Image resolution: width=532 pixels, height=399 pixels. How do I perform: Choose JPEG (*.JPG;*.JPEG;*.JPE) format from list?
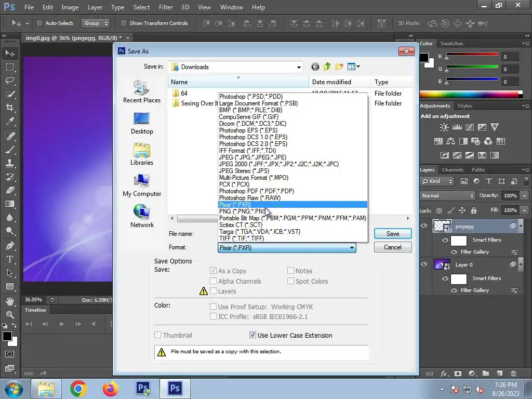coord(292,157)
